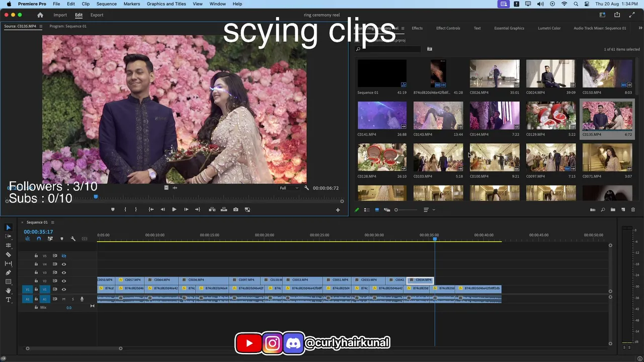Select the Ripple Edit tool
This screenshot has height=362, width=644.
(x=8, y=245)
